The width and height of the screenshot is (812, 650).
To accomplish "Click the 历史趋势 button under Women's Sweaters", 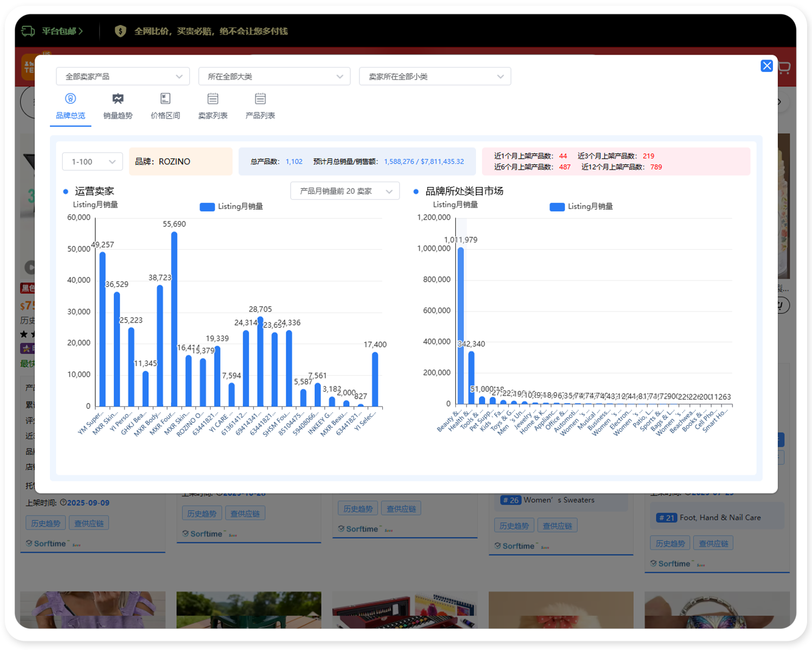I will (514, 525).
